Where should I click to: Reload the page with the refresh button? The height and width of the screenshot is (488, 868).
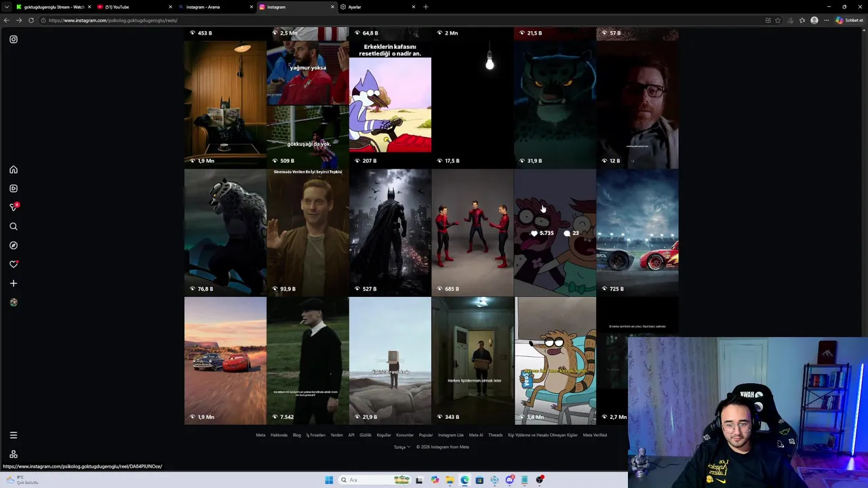pos(31,20)
